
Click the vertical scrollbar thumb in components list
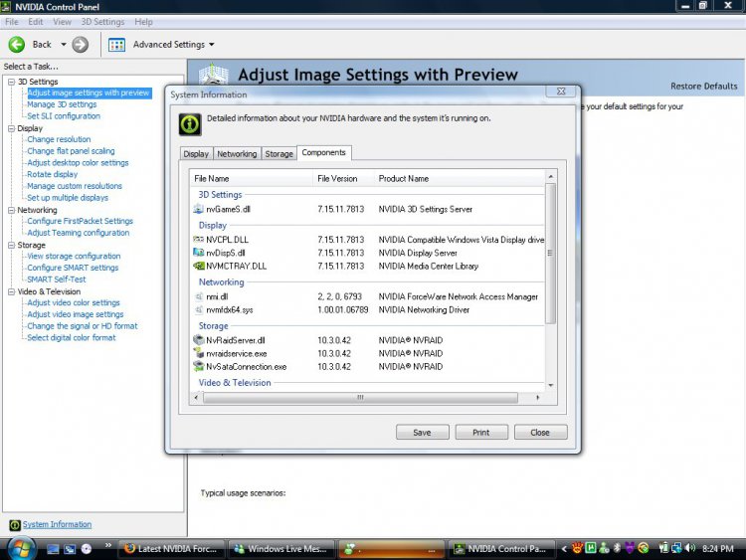tap(551, 253)
